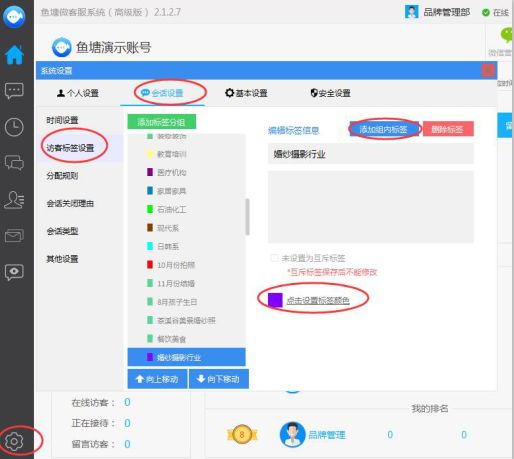Click the green 添加标签分组 button
The width and height of the screenshot is (514, 459).
pyautogui.click(x=162, y=122)
